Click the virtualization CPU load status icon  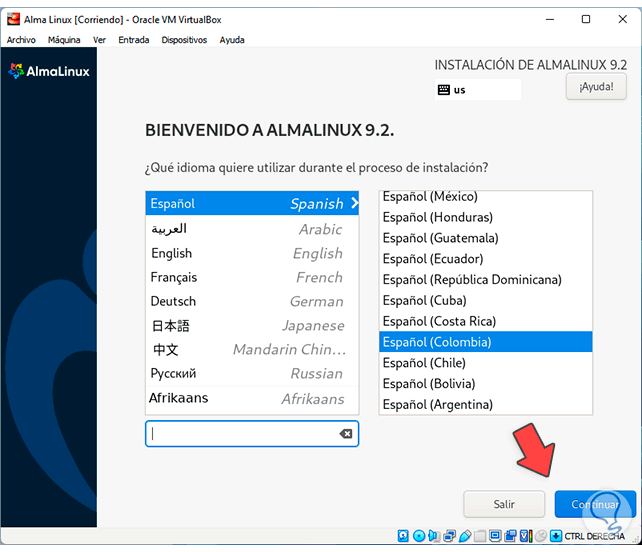pos(526,536)
